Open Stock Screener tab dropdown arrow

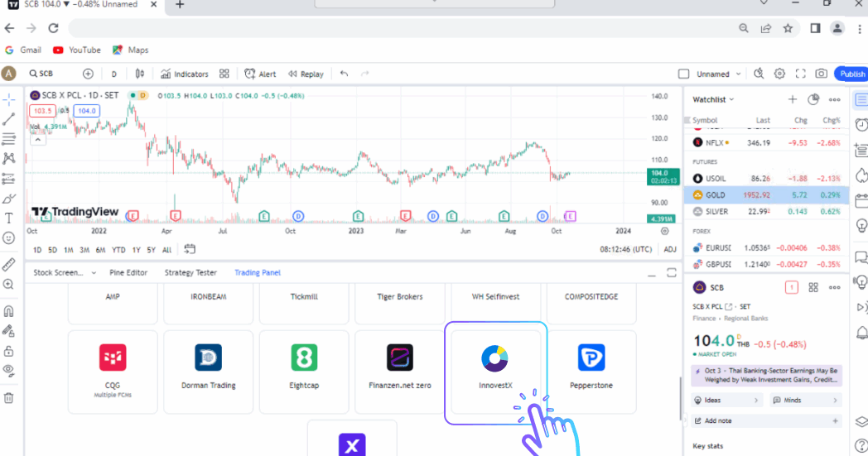tap(94, 273)
